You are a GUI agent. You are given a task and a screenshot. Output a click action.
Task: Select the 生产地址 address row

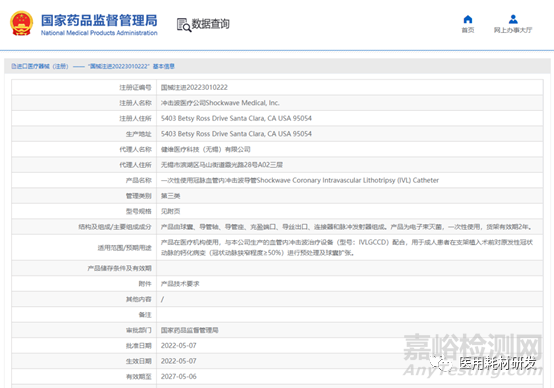click(277, 134)
